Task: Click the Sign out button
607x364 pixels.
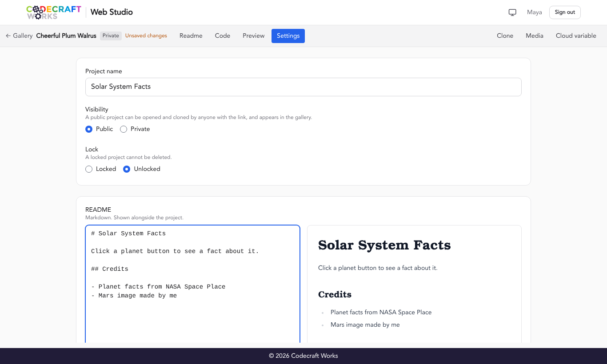Action: point(565,12)
